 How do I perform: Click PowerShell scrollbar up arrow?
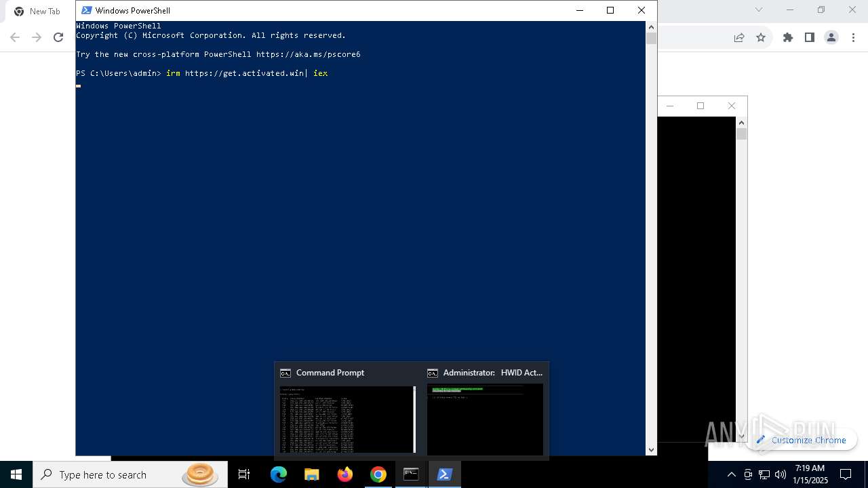(x=651, y=26)
